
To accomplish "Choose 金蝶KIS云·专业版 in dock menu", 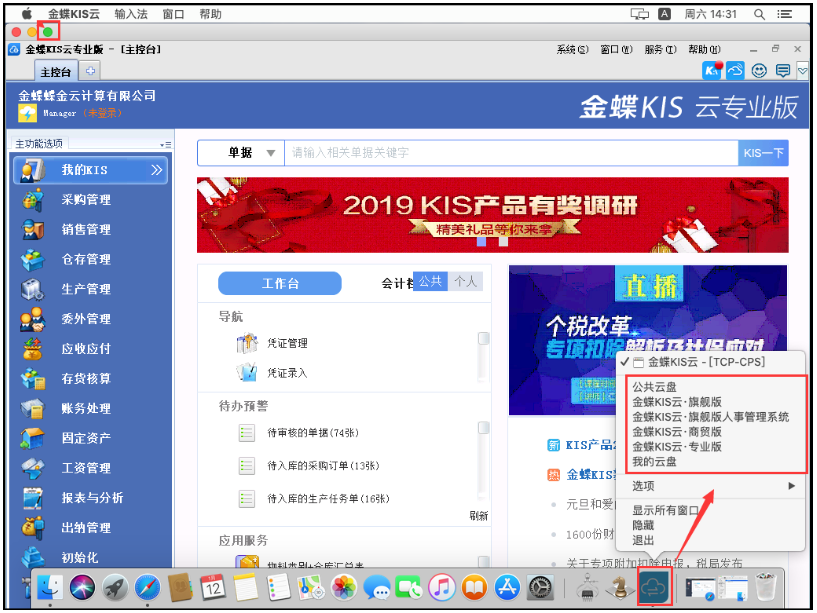I will pyautogui.click(x=677, y=446).
